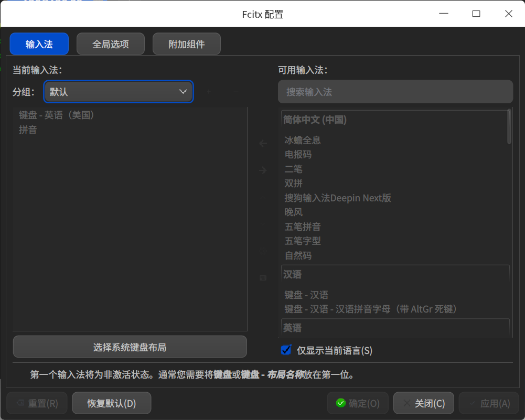This screenshot has width=525, height=420.
Task: Click the 选择系统键盘布局 button
Action: [130, 347]
